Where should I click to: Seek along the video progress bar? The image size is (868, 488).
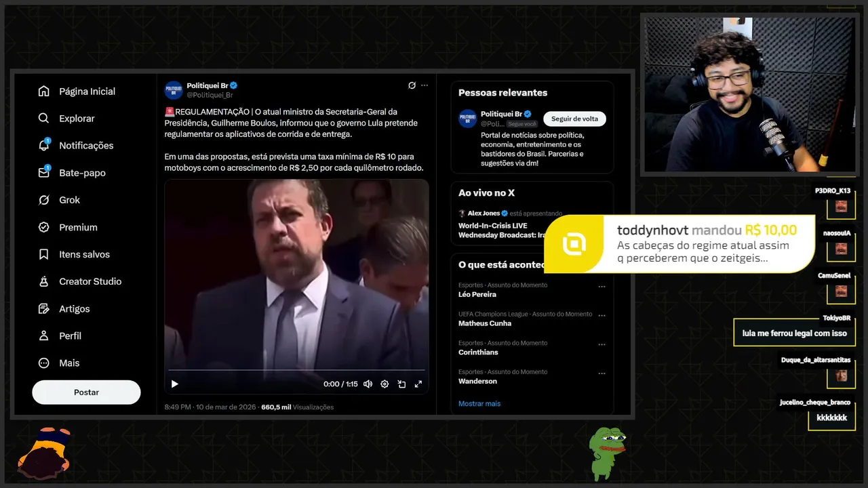296,370
